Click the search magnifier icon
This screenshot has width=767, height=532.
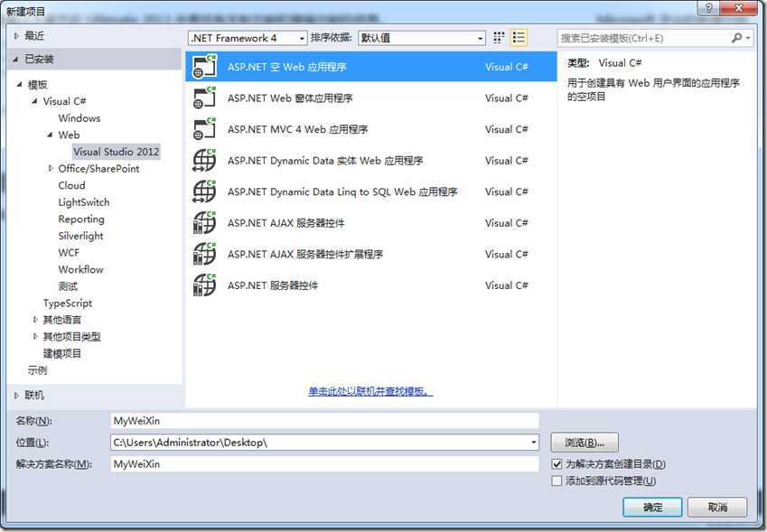[736, 38]
